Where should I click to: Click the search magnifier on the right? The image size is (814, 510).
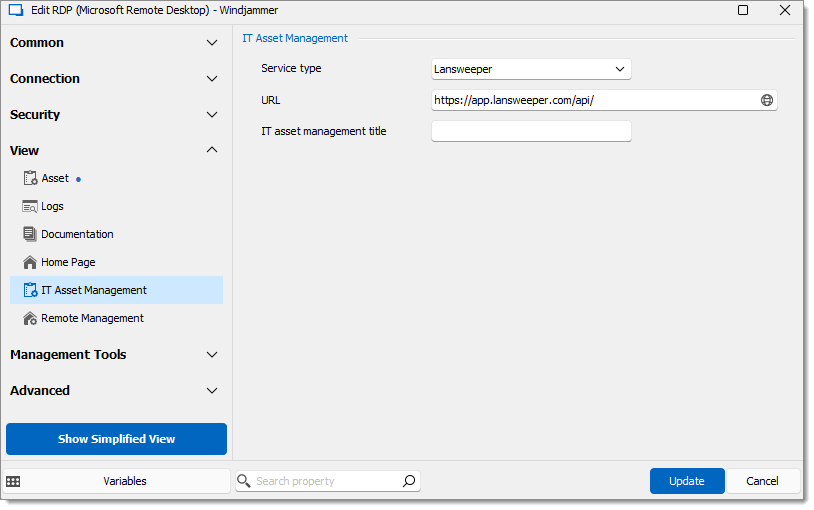pyautogui.click(x=409, y=481)
